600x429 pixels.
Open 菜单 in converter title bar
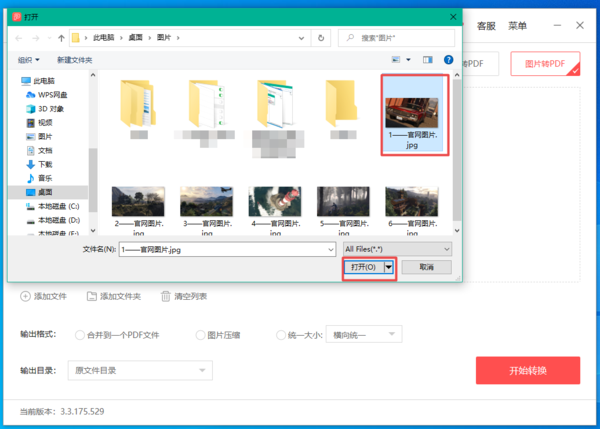coord(517,26)
